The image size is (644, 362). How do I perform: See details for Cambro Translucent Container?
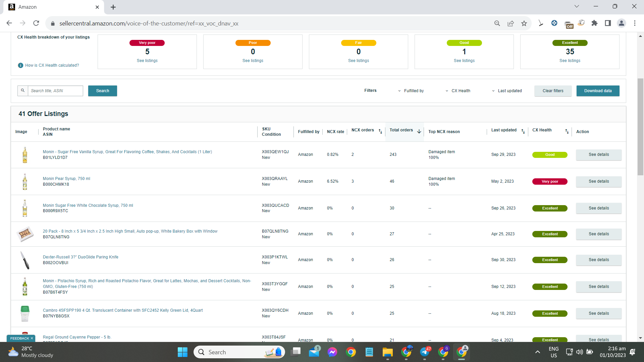[x=599, y=313]
